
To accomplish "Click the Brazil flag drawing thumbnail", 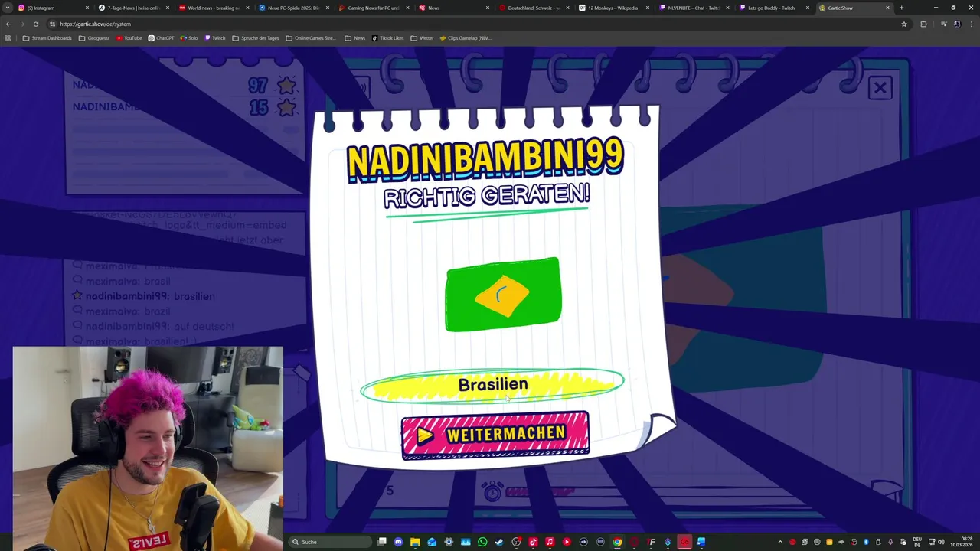I will click(x=503, y=295).
